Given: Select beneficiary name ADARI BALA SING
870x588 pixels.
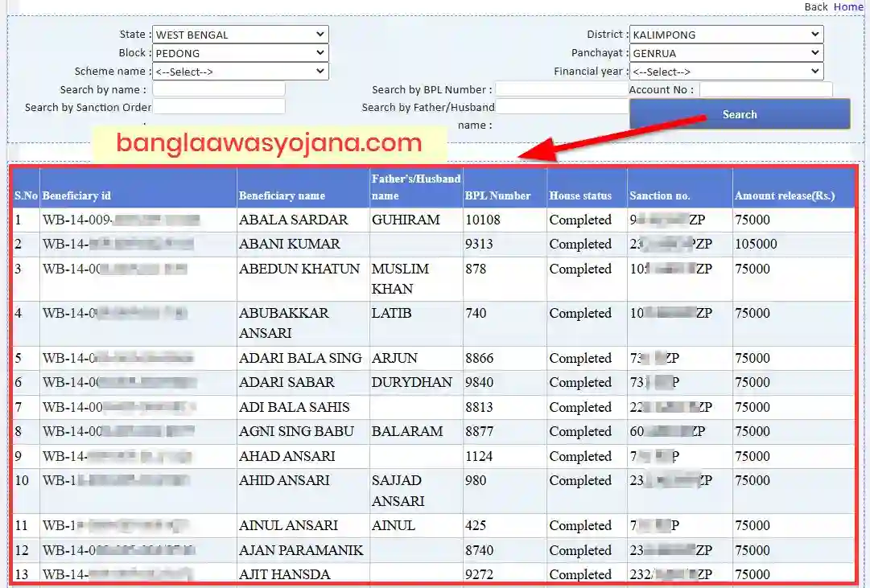Looking at the screenshot, I should pos(300,358).
